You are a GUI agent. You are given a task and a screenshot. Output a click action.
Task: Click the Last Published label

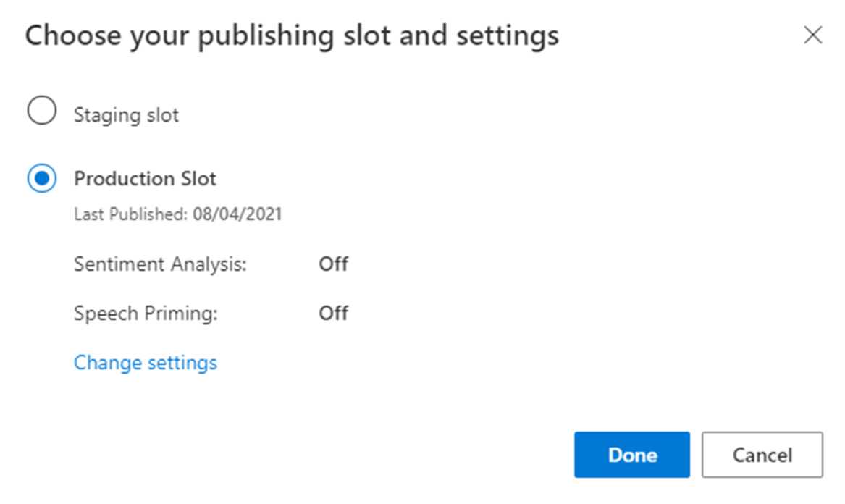pyautogui.click(x=131, y=214)
